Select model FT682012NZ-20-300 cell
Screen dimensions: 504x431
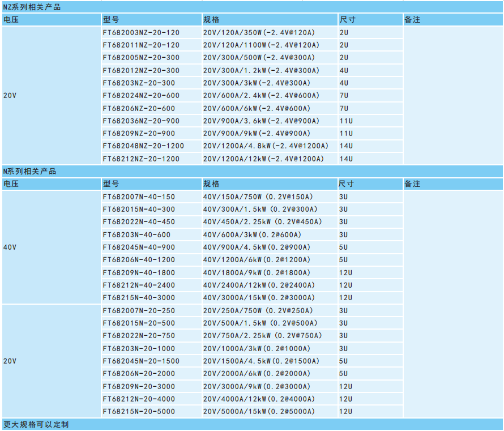click(x=141, y=71)
